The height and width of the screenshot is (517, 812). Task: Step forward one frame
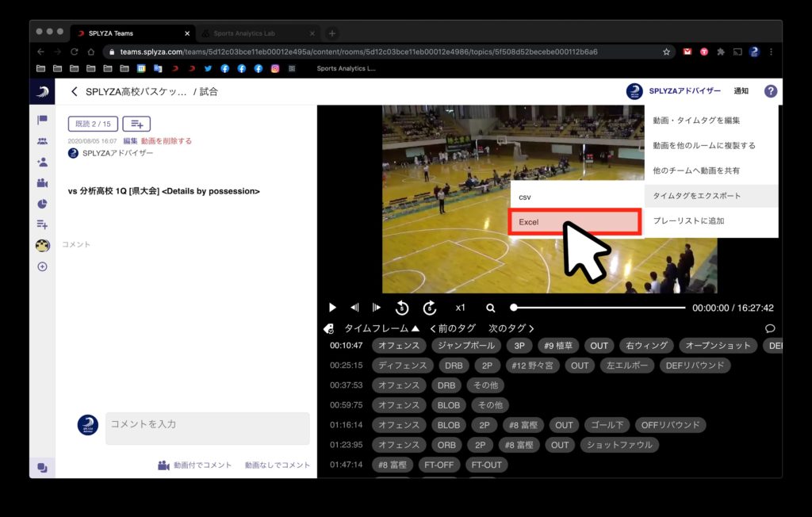coord(377,308)
